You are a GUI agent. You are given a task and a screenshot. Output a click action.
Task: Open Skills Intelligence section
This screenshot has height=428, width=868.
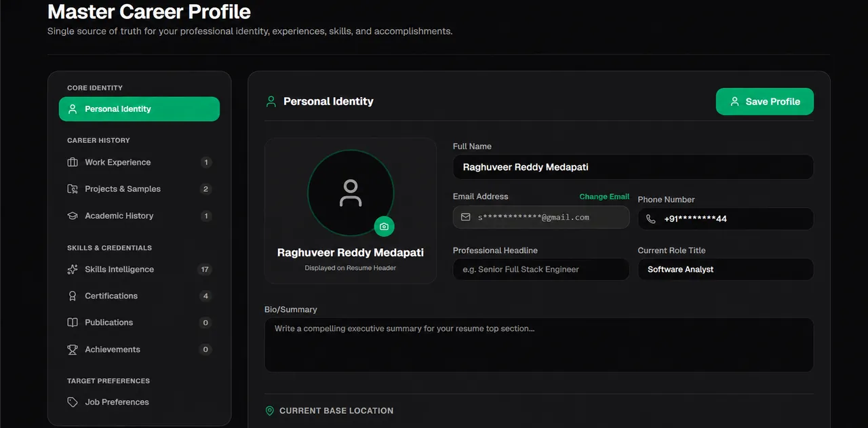(139, 269)
